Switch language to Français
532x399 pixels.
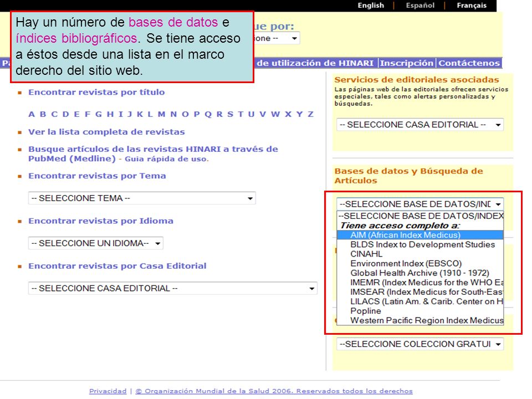472,6
